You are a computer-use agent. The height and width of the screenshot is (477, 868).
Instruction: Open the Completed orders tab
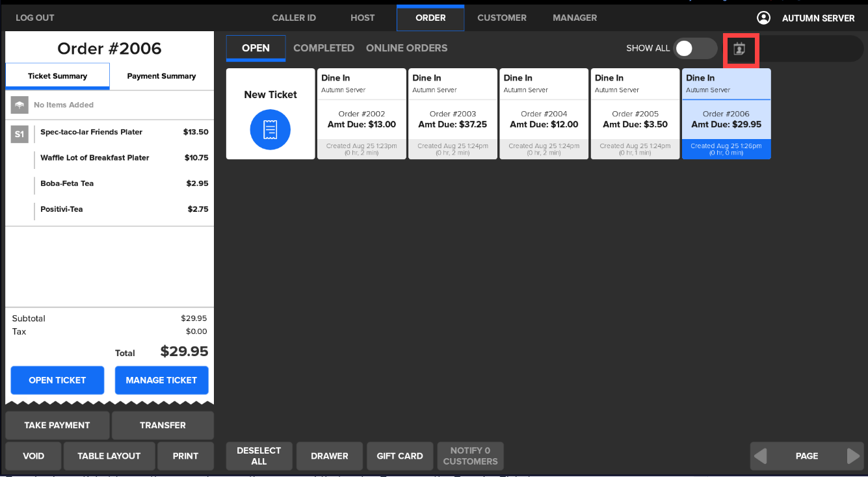point(324,48)
